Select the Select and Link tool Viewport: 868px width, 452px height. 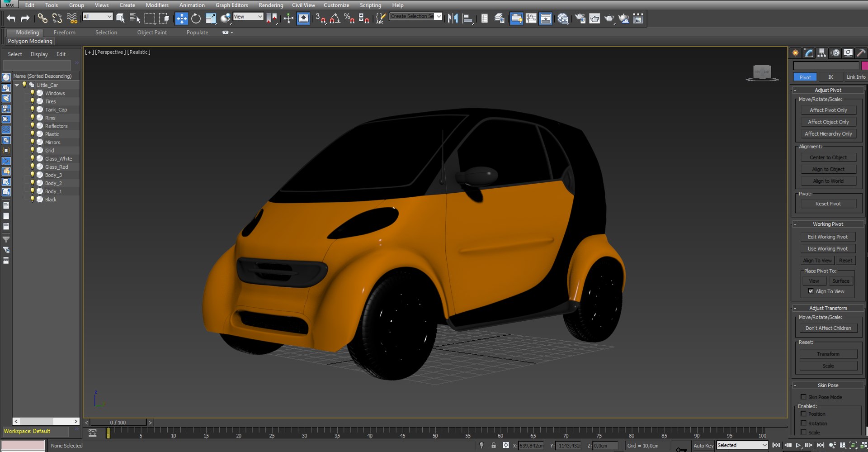coord(42,18)
